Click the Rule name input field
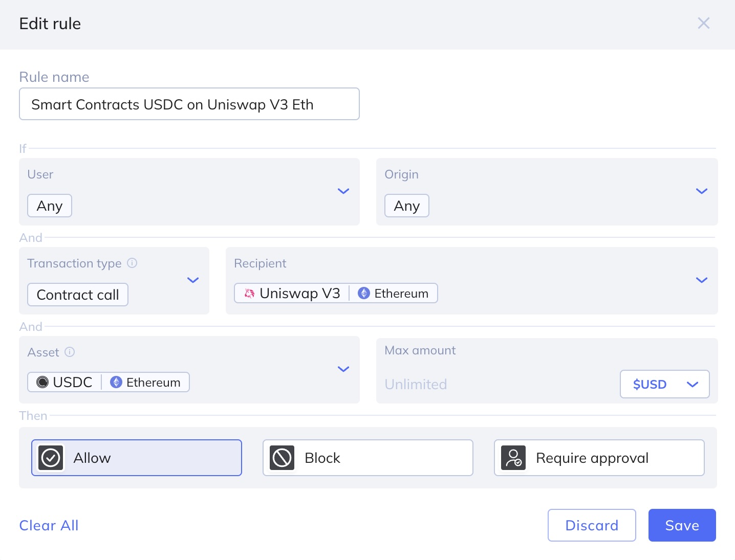735x560 pixels. [x=189, y=104]
